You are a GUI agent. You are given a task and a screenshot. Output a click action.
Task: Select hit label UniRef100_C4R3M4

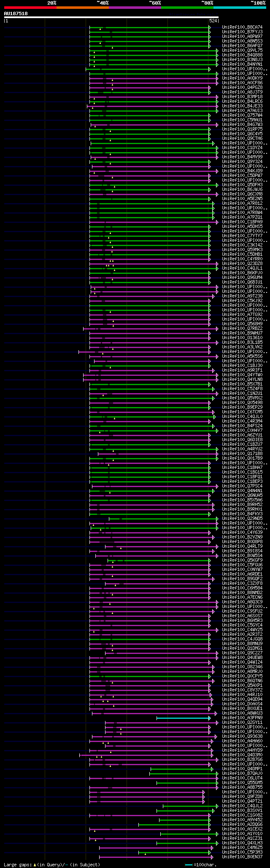242,421
